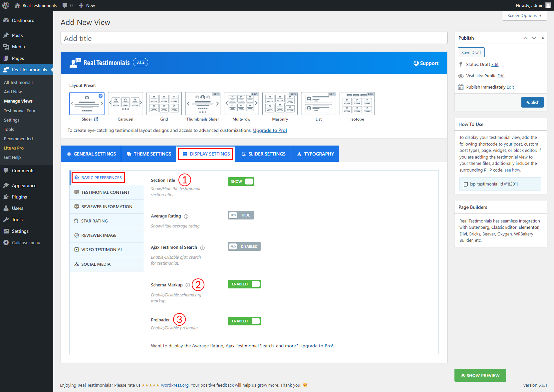
Task: Open the Typography tab
Action: pyautogui.click(x=315, y=154)
